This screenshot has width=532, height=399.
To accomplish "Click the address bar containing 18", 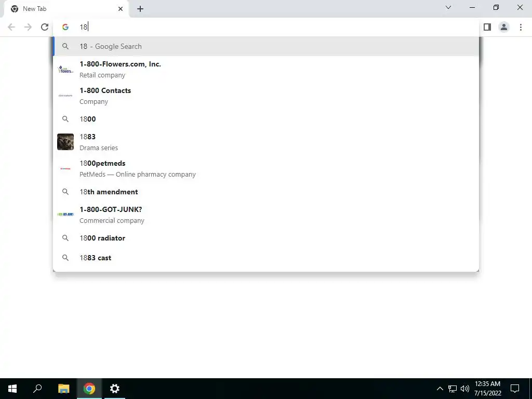I will (x=266, y=27).
